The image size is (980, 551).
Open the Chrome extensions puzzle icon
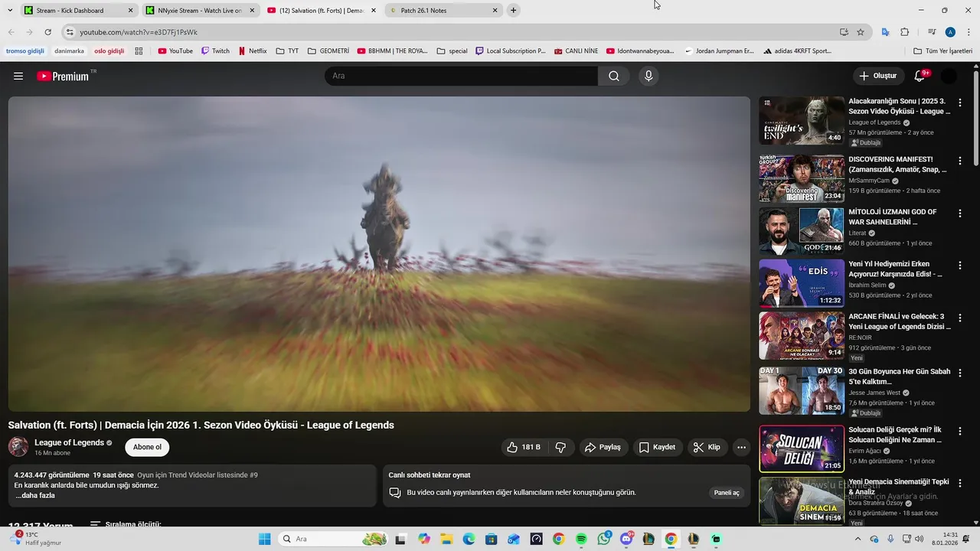[904, 32]
